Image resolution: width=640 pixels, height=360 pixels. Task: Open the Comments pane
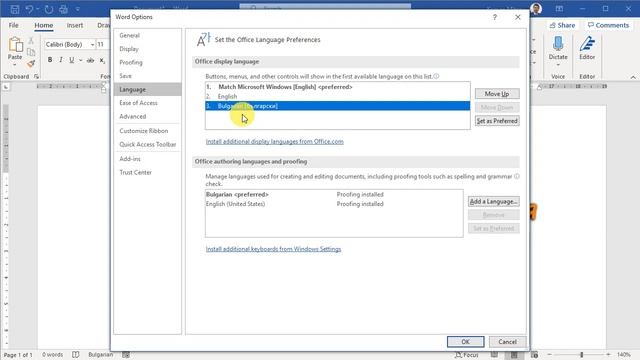(x=608, y=25)
